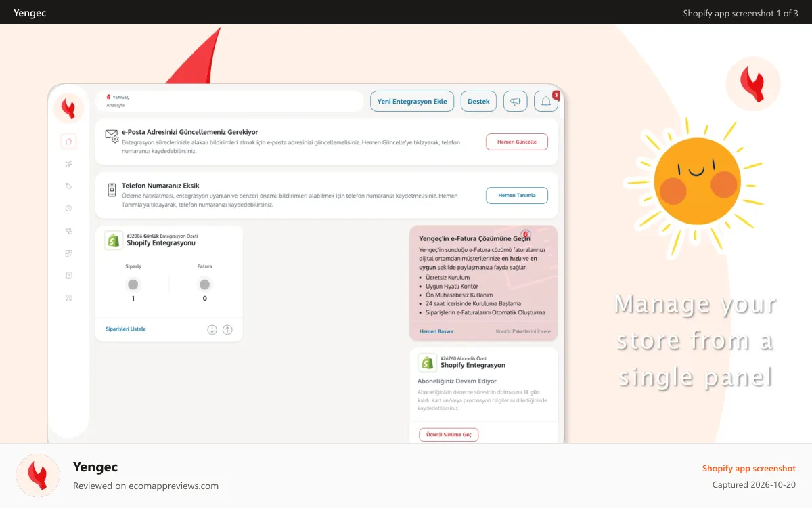The height and width of the screenshot is (508, 812).
Task: Click the Sipariş count value 1
Action: (x=133, y=299)
